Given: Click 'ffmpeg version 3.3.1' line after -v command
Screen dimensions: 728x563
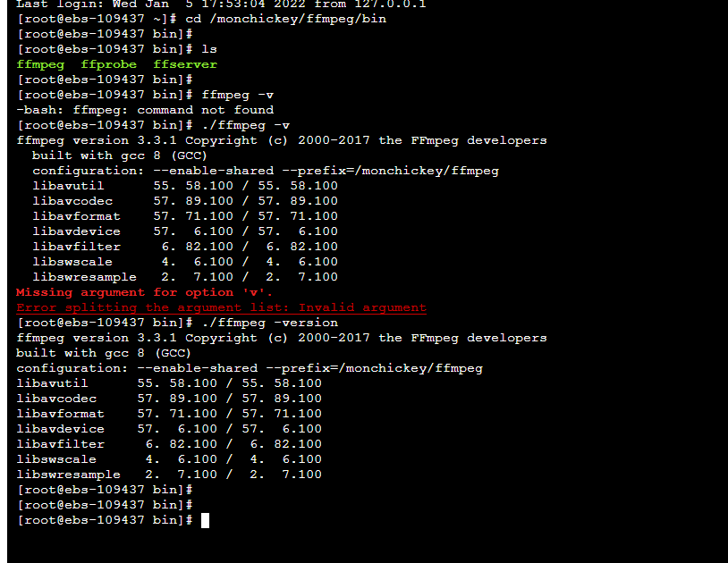Looking at the screenshot, I should click(282, 140).
